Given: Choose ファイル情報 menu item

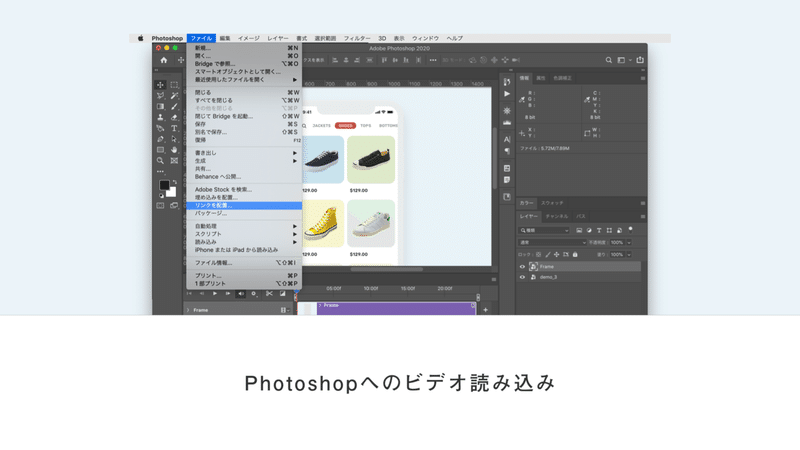Looking at the screenshot, I should coord(244,263).
